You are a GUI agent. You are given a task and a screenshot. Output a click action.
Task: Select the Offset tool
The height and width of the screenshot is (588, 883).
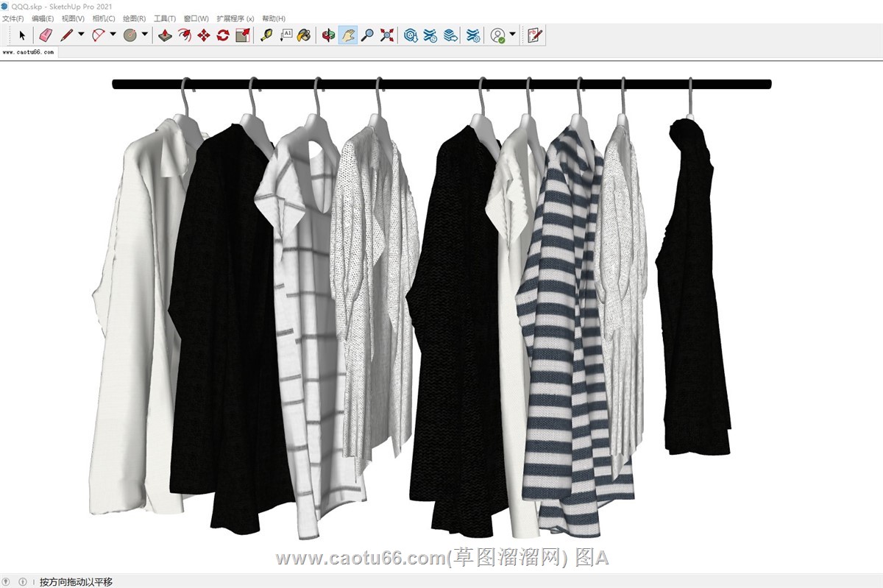coord(185,35)
